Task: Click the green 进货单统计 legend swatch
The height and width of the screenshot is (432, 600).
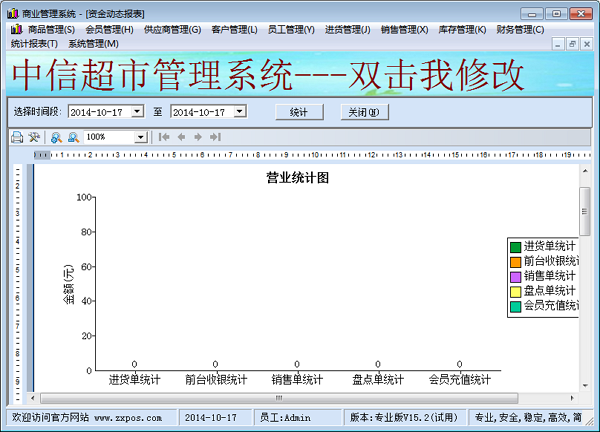Action: pyautogui.click(x=515, y=247)
